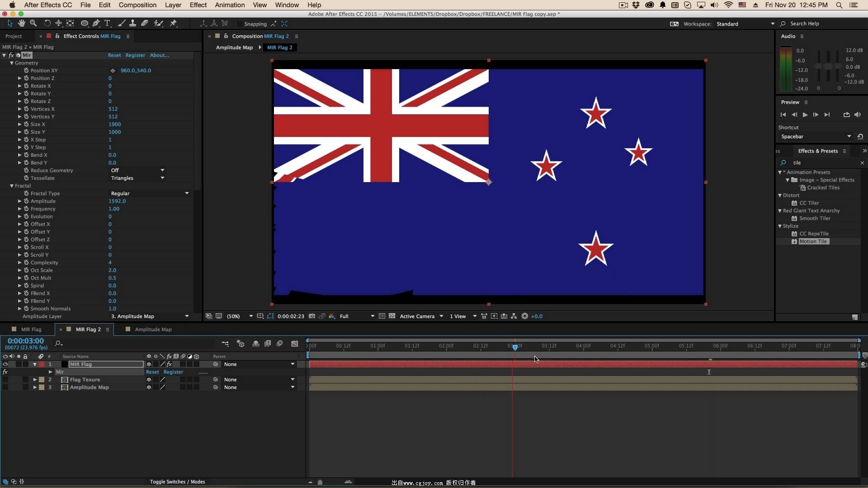Viewport: 868px width, 488px height.
Task: Select the Brush tool
Action: click(121, 23)
